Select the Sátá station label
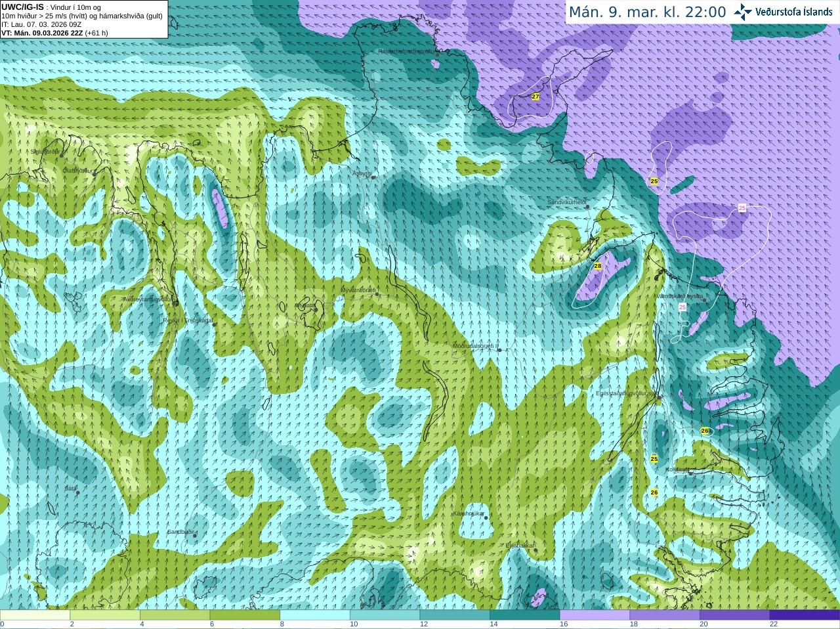This screenshot has width=840, height=629. tap(71, 488)
